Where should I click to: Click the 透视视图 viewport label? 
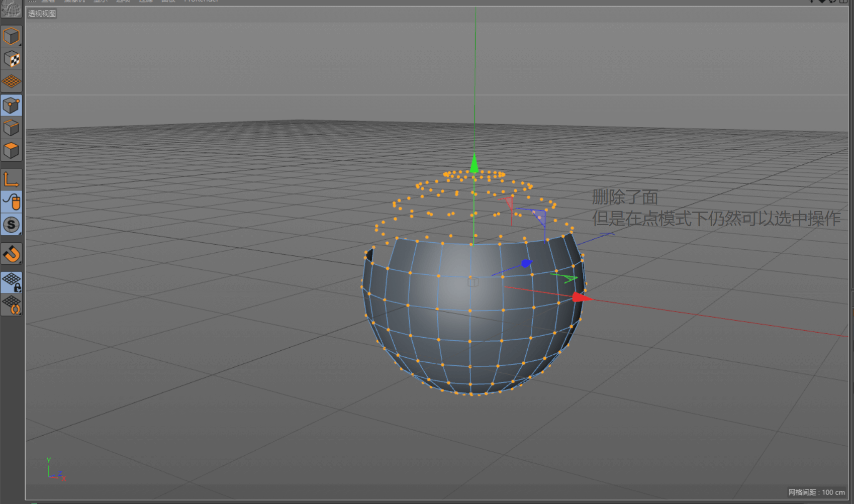coord(42,14)
